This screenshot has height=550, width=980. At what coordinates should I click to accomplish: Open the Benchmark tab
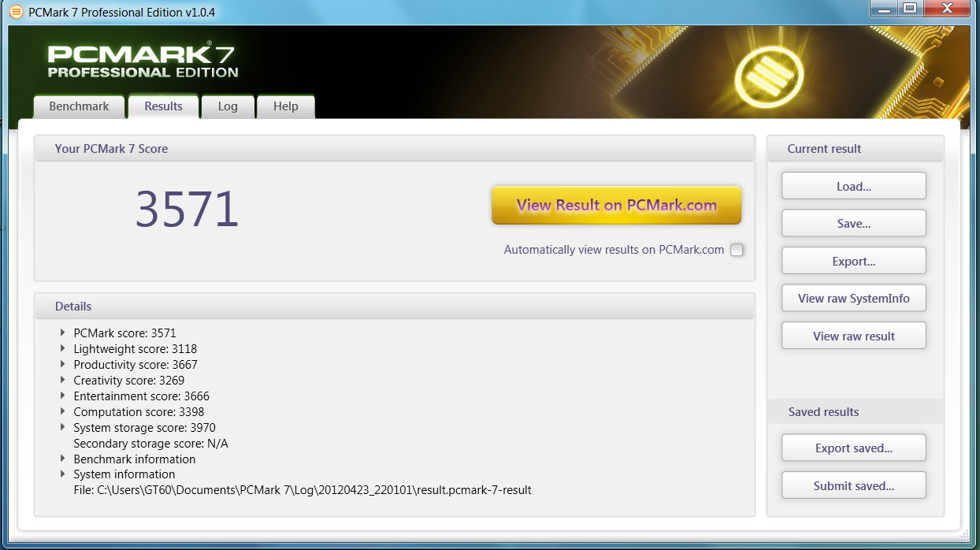(79, 106)
